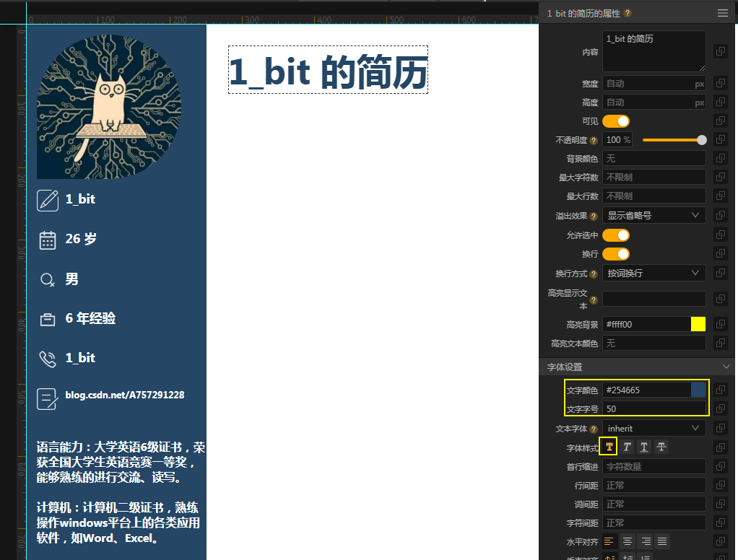Open the 换行方式 dropdown
Screen dimensions: 738x560
(654, 274)
